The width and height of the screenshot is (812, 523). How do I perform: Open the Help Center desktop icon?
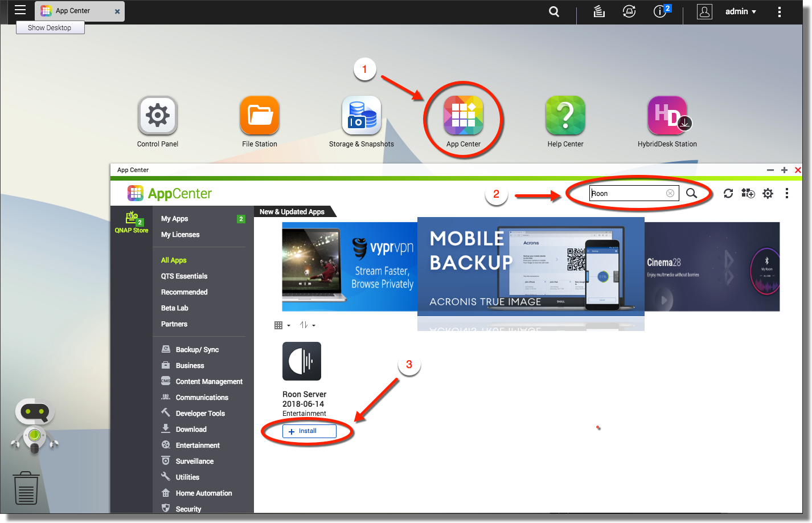point(565,116)
